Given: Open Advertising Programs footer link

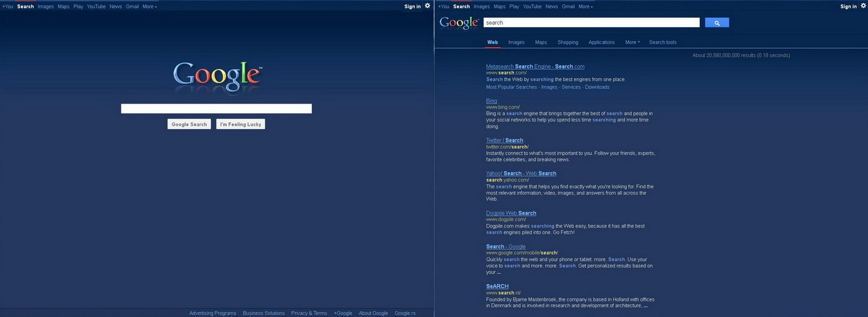Looking at the screenshot, I should click(213, 313).
